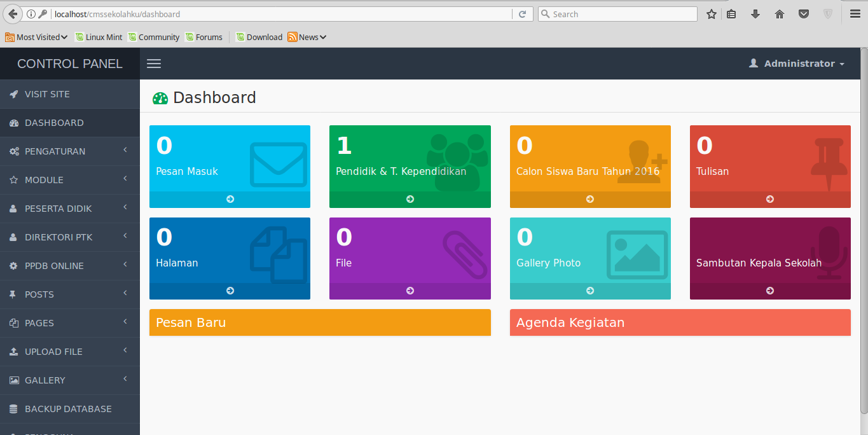868x435 pixels.
Task: Click the Backup Database icon in sidebar
Action: [13, 408]
